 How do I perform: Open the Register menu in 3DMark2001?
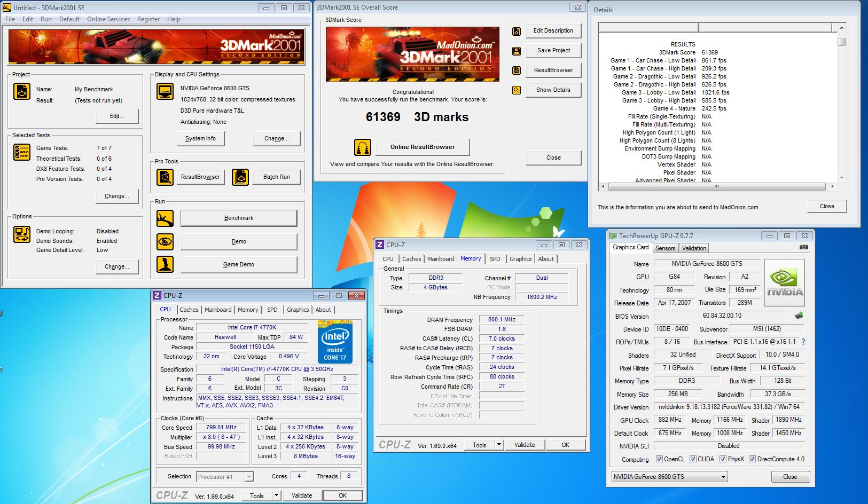tap(148, 19)
